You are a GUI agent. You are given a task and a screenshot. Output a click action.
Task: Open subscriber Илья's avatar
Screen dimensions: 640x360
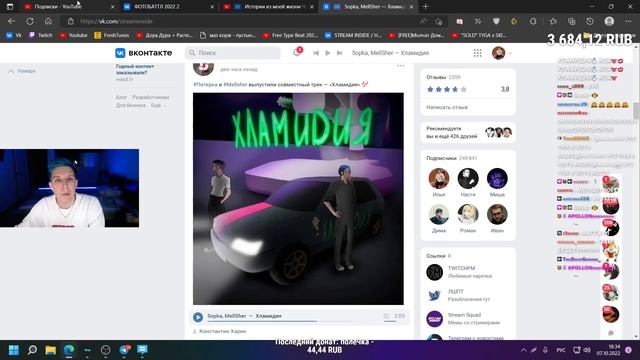coord(439,178)
